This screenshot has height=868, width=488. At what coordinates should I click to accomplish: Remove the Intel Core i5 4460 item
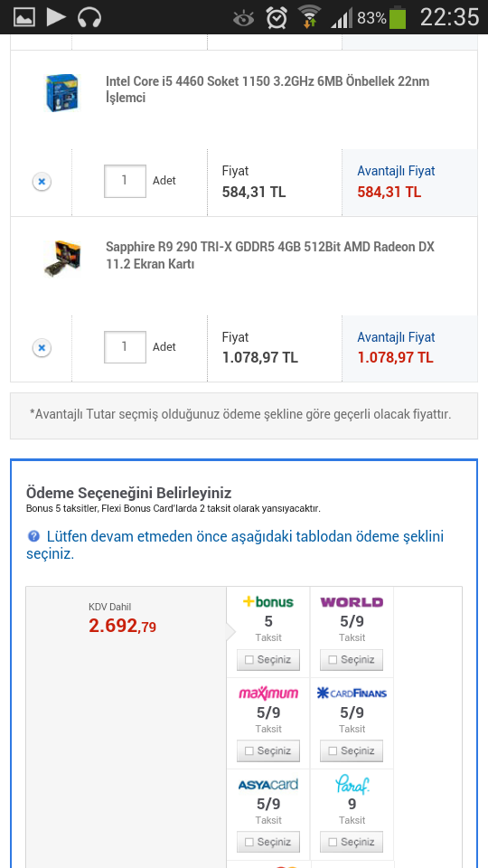pos(42,181)
